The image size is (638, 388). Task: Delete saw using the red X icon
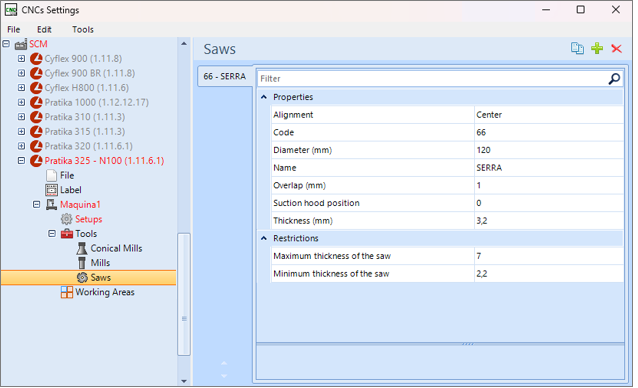pyautogui.click(x=616, y=49)
